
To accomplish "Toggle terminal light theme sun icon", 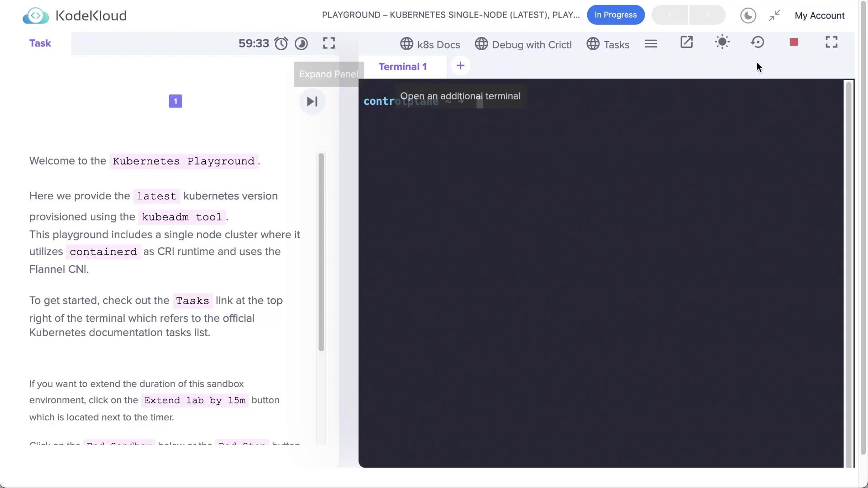I will click(722, 42).
